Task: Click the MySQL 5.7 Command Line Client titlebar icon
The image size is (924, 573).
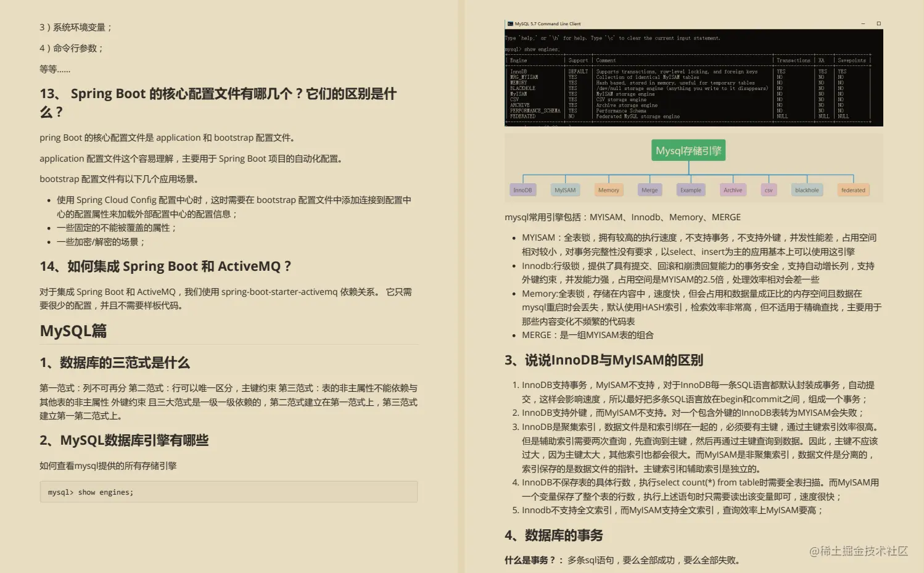Action: 508,23
